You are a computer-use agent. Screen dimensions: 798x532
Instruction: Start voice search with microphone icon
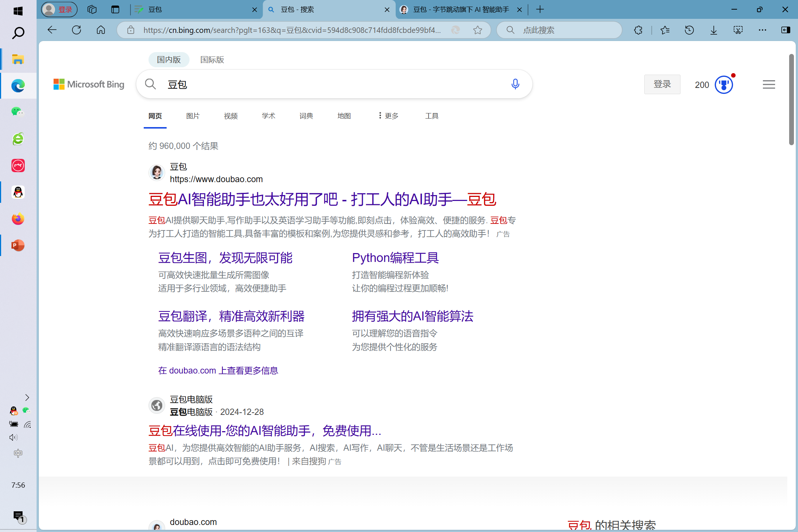515,84
